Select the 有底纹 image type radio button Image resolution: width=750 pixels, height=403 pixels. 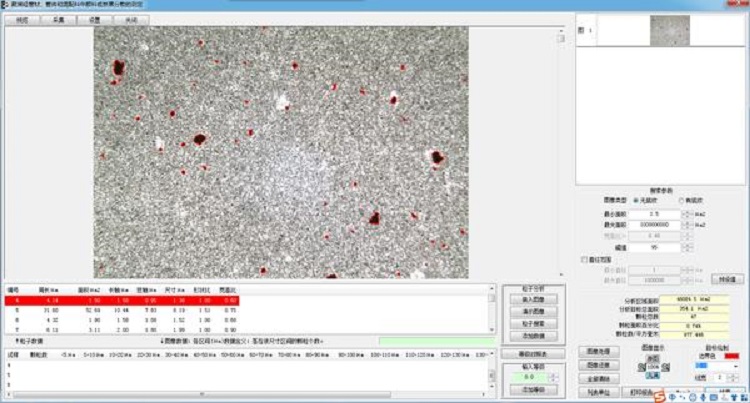[x=682, y=200]
